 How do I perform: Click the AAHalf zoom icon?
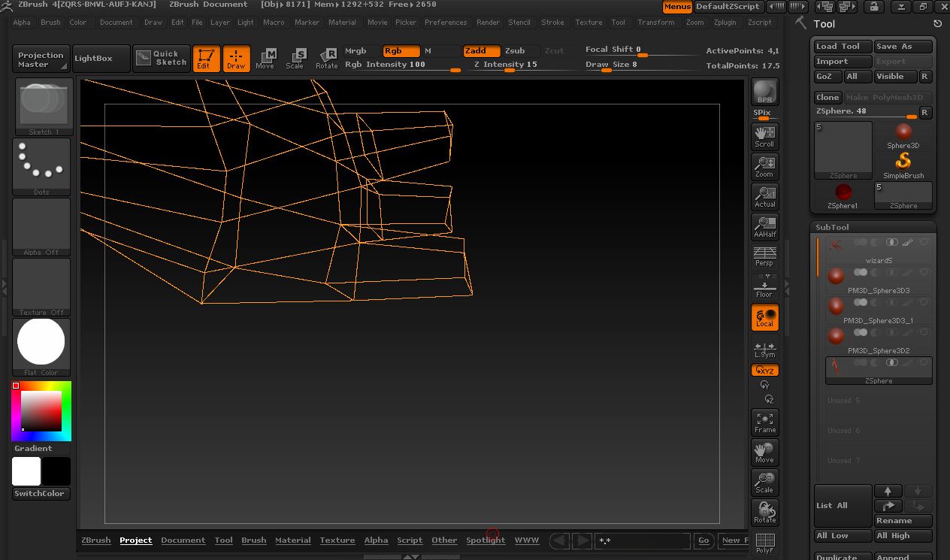point(764,226)
